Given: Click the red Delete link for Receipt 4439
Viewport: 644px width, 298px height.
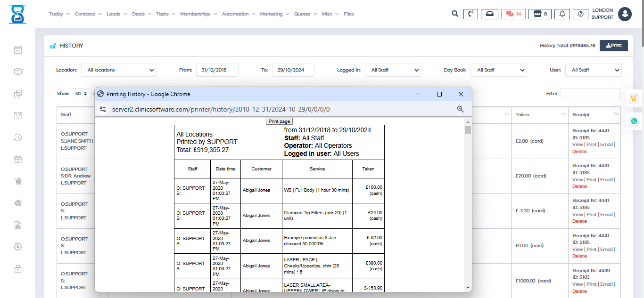Looking at the screenshot, I should [579, 291].
